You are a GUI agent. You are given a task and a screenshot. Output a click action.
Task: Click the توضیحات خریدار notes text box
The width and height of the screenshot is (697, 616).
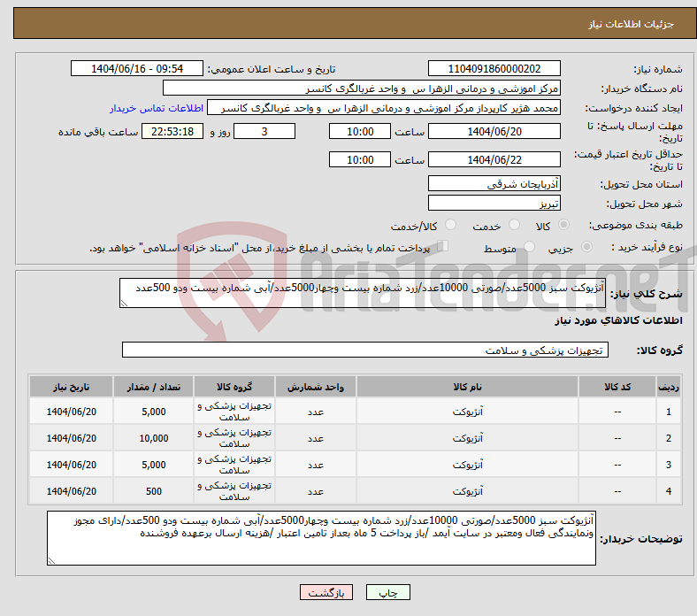point(322,538)
